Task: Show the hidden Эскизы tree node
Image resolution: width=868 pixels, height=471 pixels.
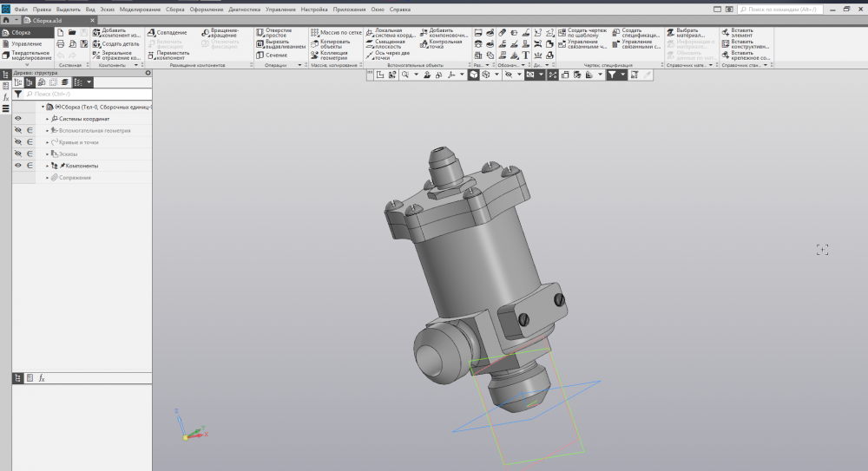Action: tap(17, 154)
